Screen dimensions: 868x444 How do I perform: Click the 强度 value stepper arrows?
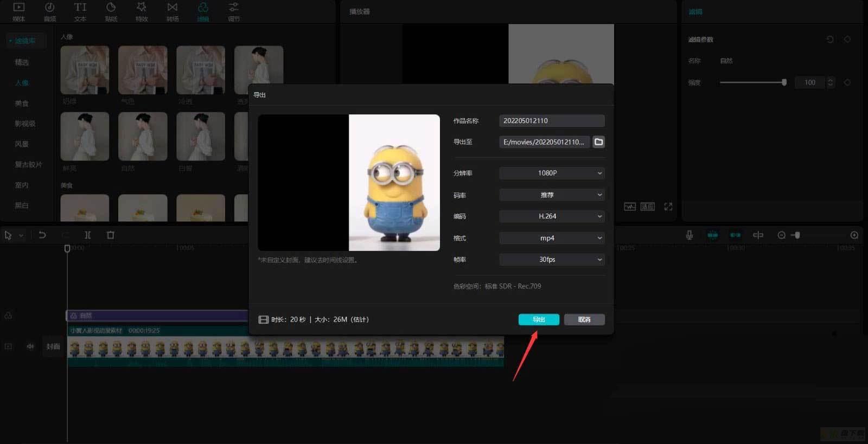click(830, 82)
